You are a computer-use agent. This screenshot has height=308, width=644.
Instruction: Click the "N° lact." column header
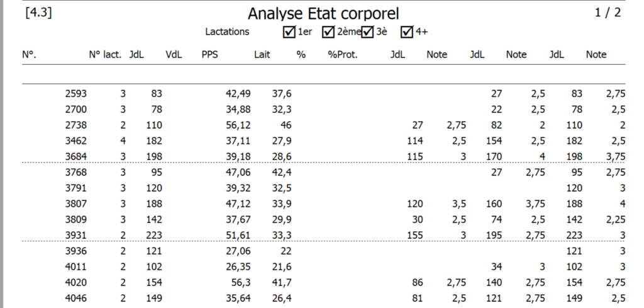click(x=105, y=55)
